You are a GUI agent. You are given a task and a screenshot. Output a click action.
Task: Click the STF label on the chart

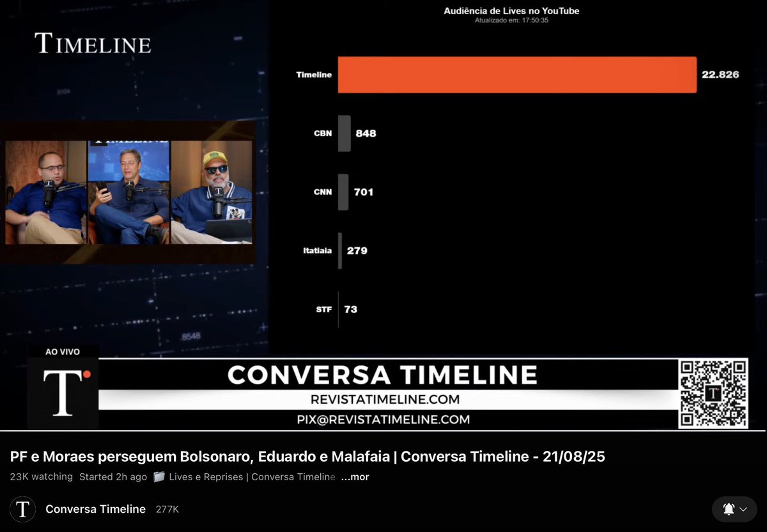point(324,309)
